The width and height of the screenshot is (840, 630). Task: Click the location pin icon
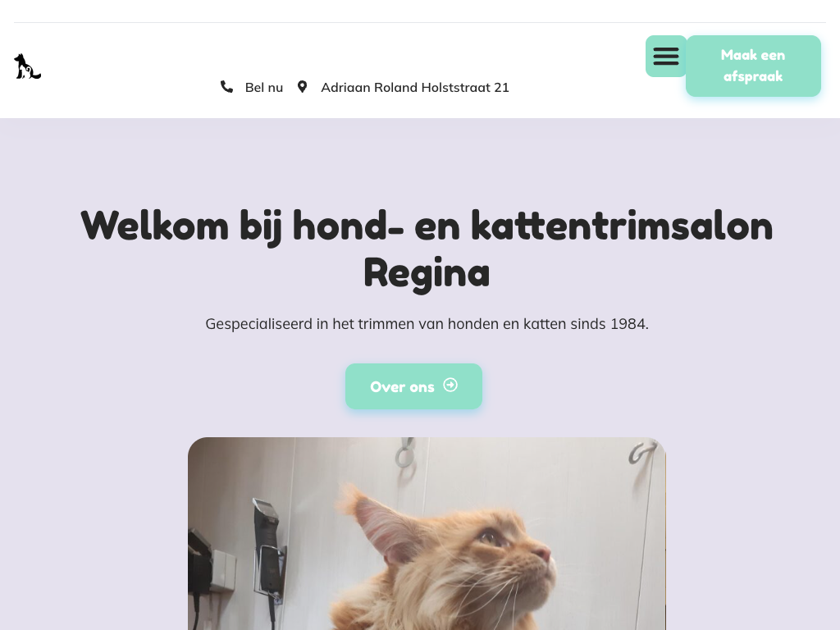pos(302,87)
